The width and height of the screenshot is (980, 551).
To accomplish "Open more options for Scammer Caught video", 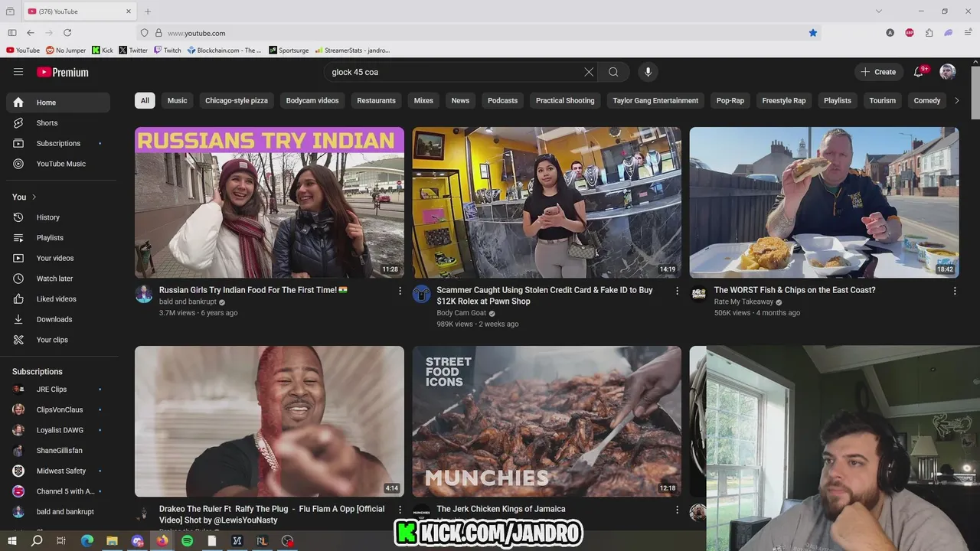I will [x=677, y=291].
